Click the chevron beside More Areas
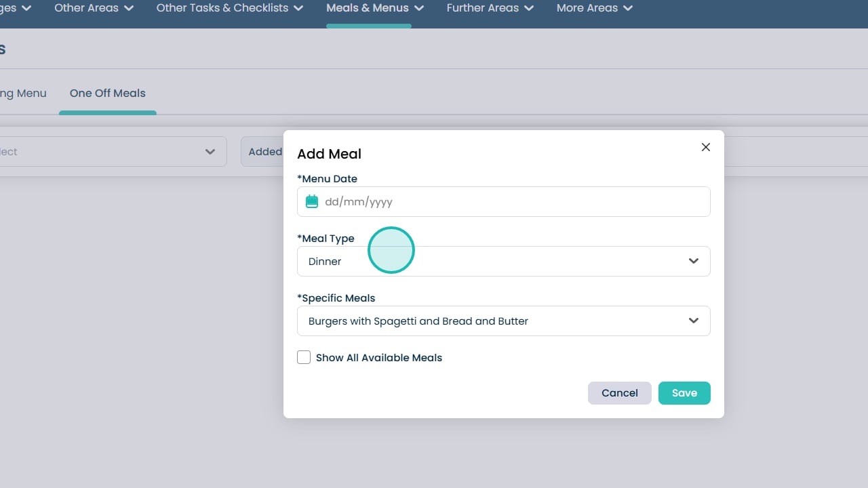 click(x=628, y=8)
